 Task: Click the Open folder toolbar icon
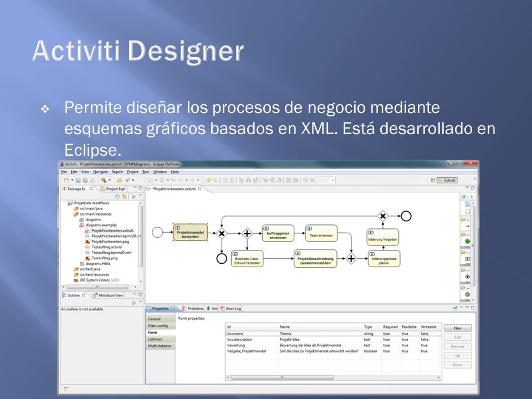point(120,180)
